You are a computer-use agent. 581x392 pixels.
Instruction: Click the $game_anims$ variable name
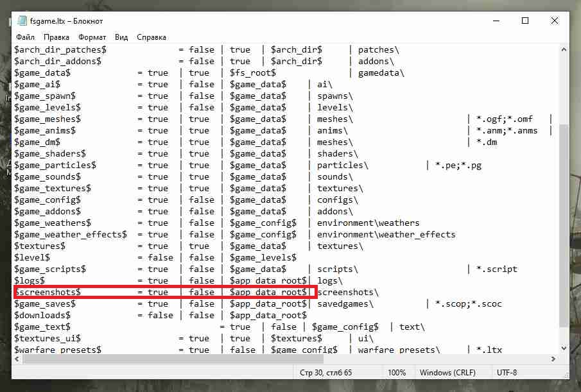pos(45,131)
